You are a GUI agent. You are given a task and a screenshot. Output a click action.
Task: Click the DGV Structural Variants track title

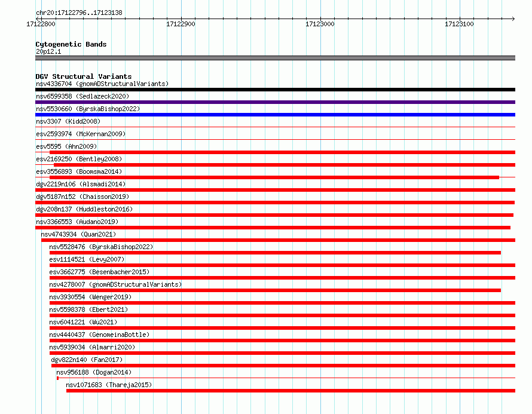pos(84,76)
